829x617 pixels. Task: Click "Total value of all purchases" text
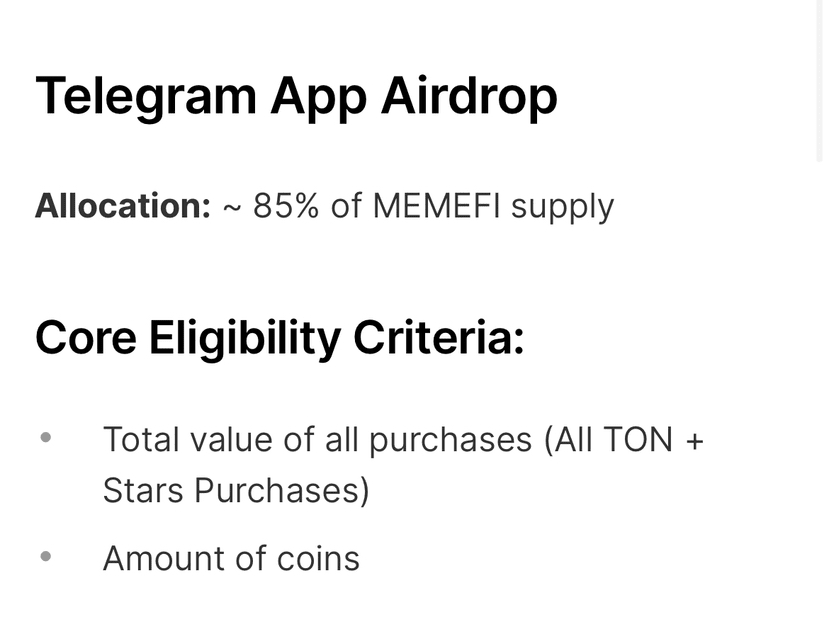point(317,439)
